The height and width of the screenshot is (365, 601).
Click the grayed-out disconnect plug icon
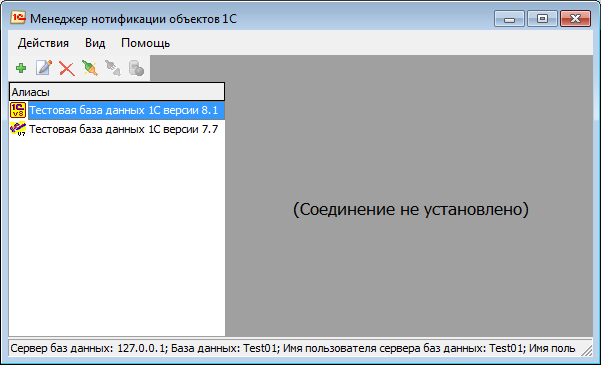(x=113, y=68)
